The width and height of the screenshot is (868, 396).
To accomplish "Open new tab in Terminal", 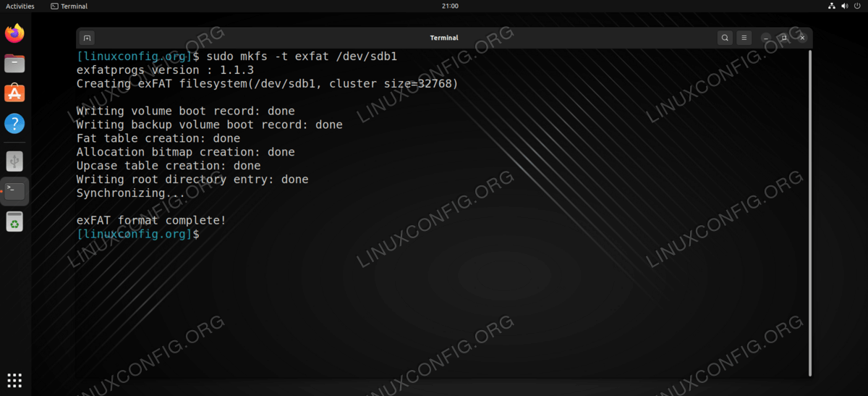I will pyautogui.click(x=87, y=38).
